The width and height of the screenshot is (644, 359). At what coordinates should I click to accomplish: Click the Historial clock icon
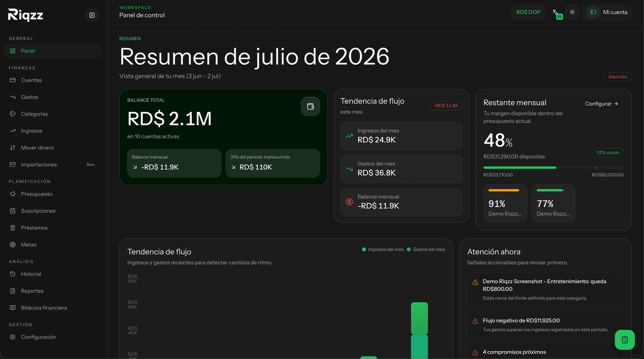13,274
